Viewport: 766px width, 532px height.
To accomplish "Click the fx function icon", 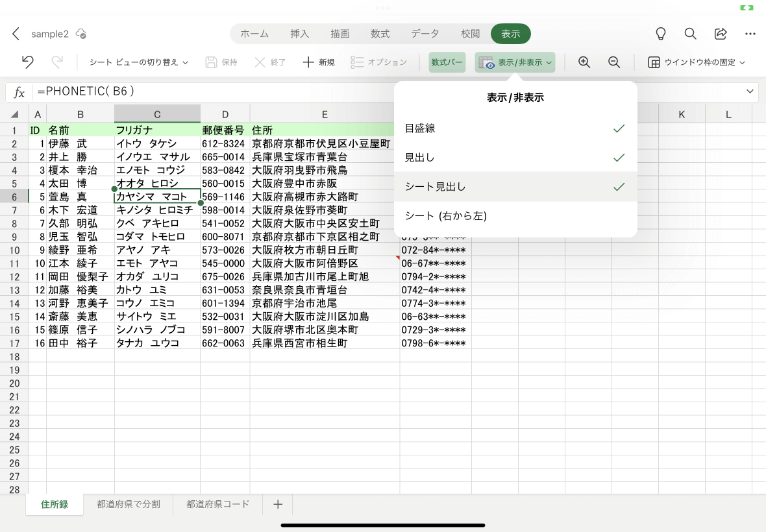I will pos(19,91).
